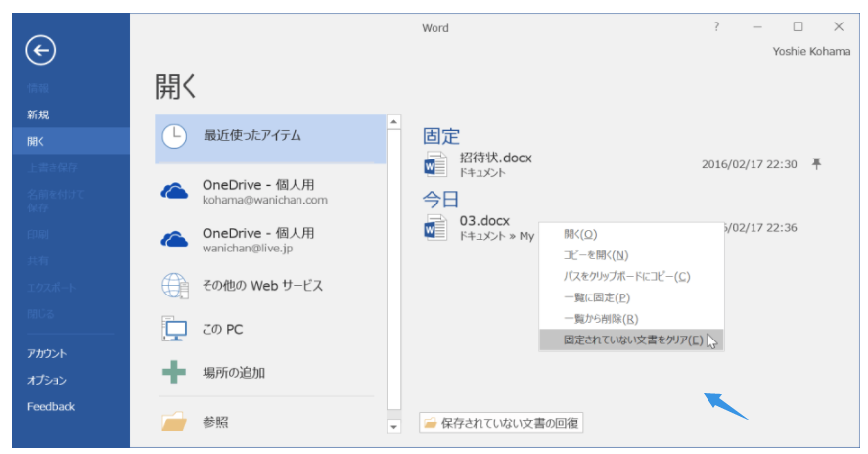The height and width of the screenshot is (454, 868).
Task: Choose 一覧に固定(P) in the context menu
Action: point(631,297)
